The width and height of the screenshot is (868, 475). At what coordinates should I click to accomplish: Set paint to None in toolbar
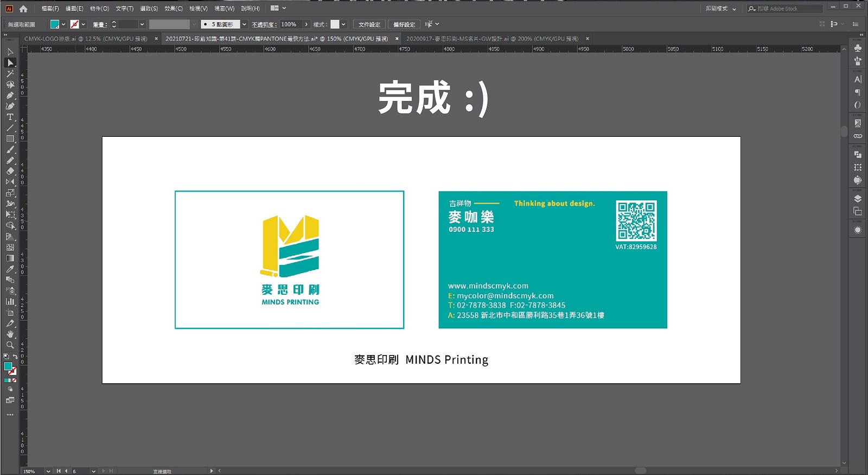click(14, 381)
